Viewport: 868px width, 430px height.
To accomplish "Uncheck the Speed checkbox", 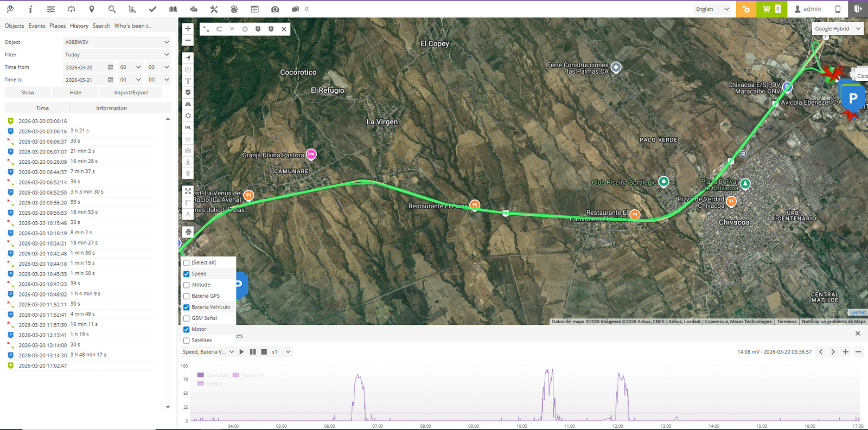I will pyautogui.click(x=187, y=274).
